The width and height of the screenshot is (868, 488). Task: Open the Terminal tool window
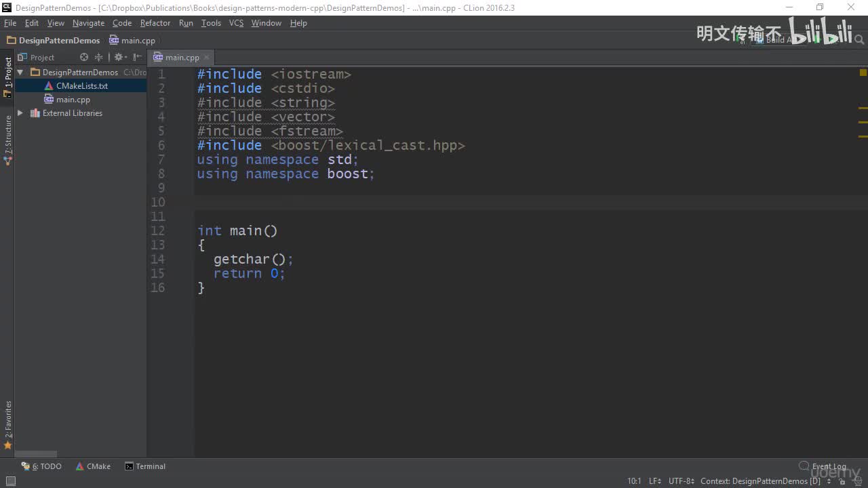point(145,466)
